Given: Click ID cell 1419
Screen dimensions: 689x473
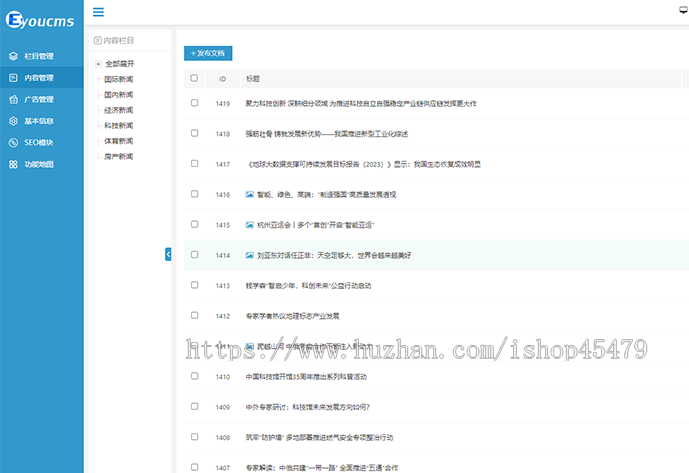Looking at the screenshot, I should [x=223, y=103].
